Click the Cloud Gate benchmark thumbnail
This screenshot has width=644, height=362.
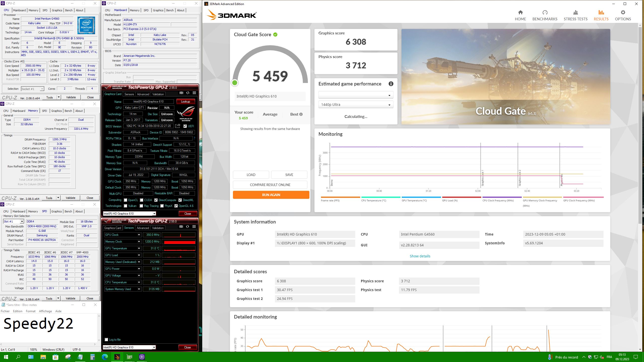(x=506, y=77)
